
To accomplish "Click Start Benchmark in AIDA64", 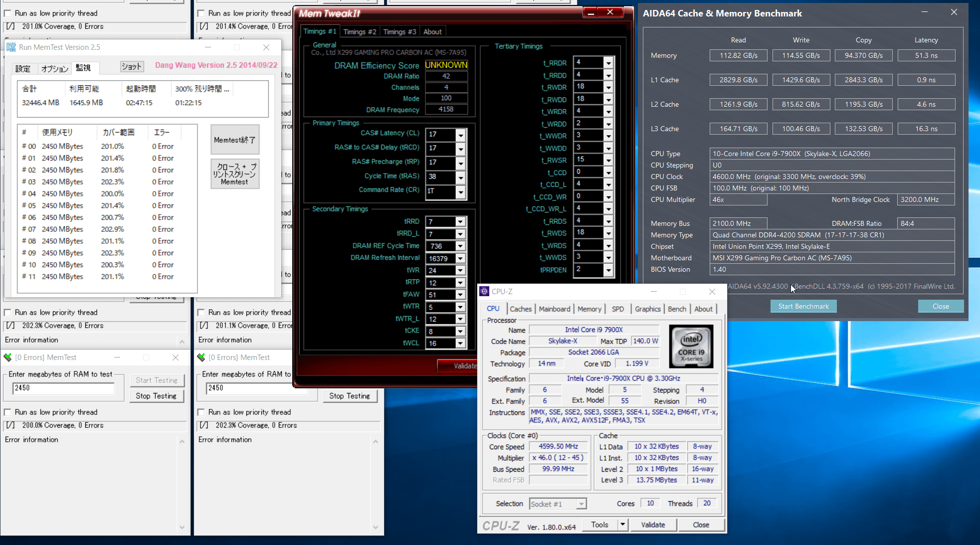I will click(803, 306).
